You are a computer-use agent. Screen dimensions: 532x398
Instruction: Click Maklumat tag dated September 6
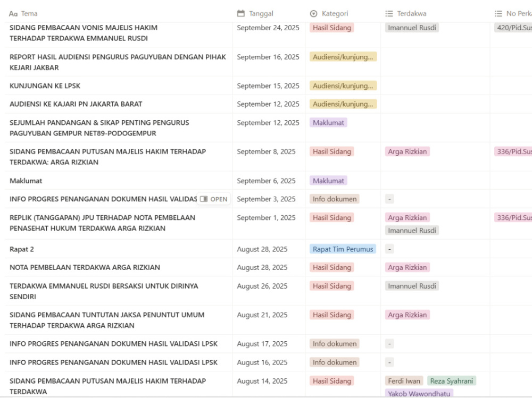click(x=328, y=181)
